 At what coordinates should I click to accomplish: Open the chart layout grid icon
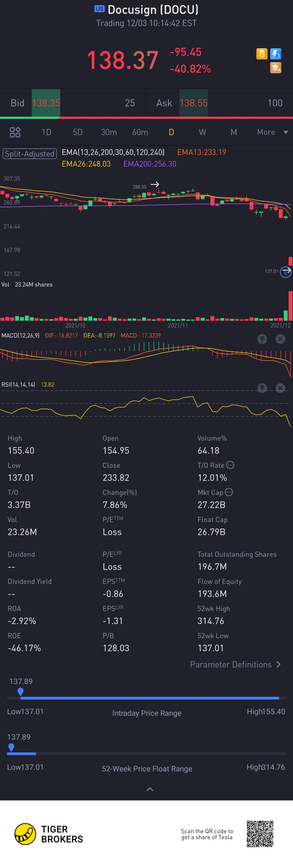pyautogui.click(x=15, y=132)
